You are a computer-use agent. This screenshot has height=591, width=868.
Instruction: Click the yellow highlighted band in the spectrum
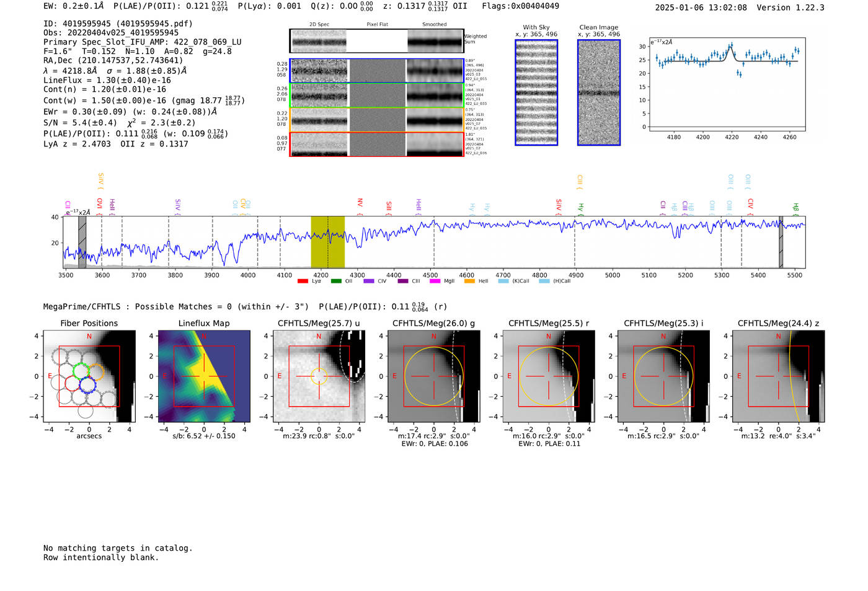[327, 242]
